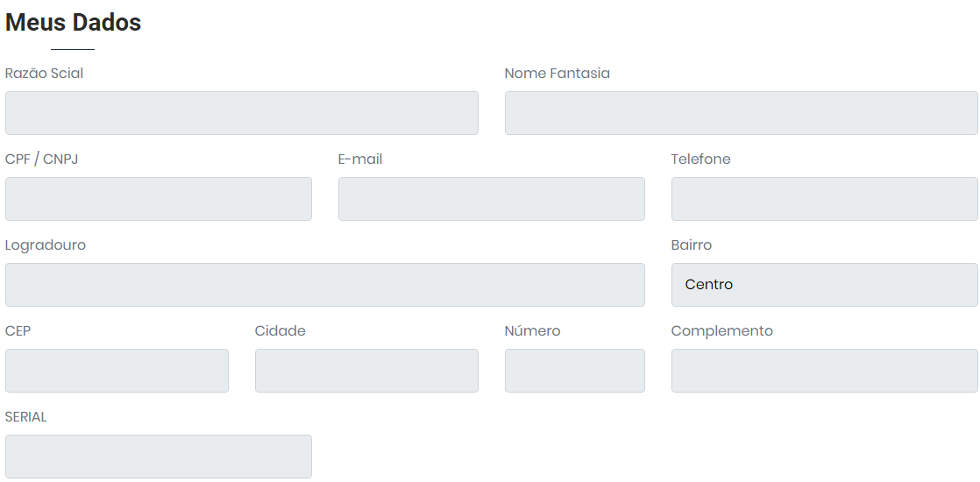Click the 'Telefone' label text
The width and height of the screenshot is (980, 482).
(x=700, y=159)
